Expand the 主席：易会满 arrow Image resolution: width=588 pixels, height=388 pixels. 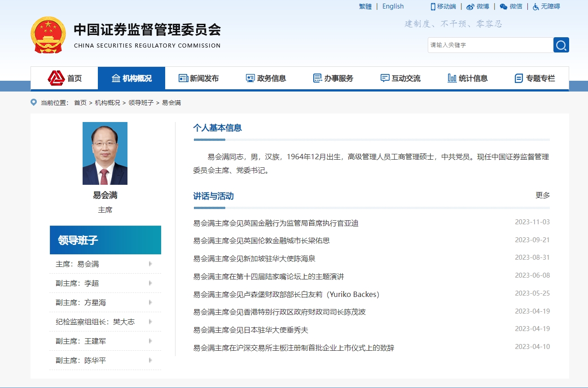pos(150,264)
